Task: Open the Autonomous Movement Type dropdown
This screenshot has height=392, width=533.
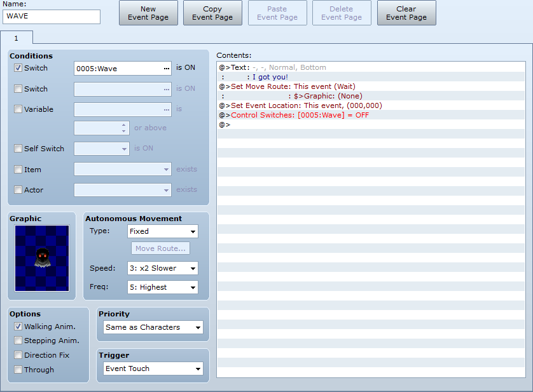Action: pyautogui.click(x=163, y=232)
